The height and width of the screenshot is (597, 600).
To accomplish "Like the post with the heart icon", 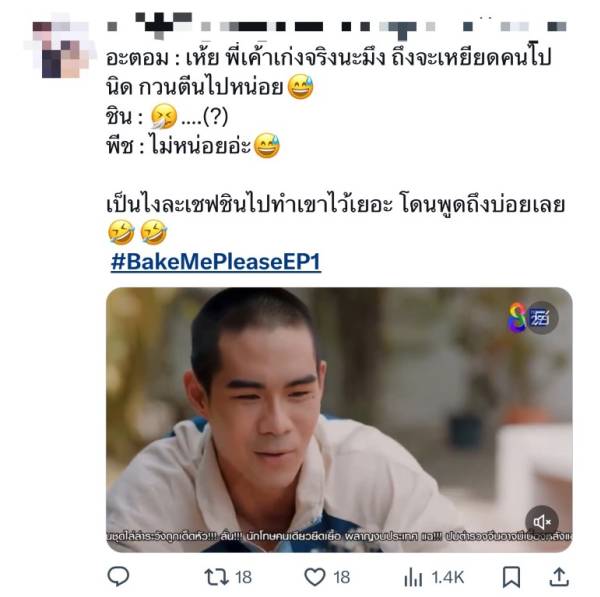I will pos(315,577).
